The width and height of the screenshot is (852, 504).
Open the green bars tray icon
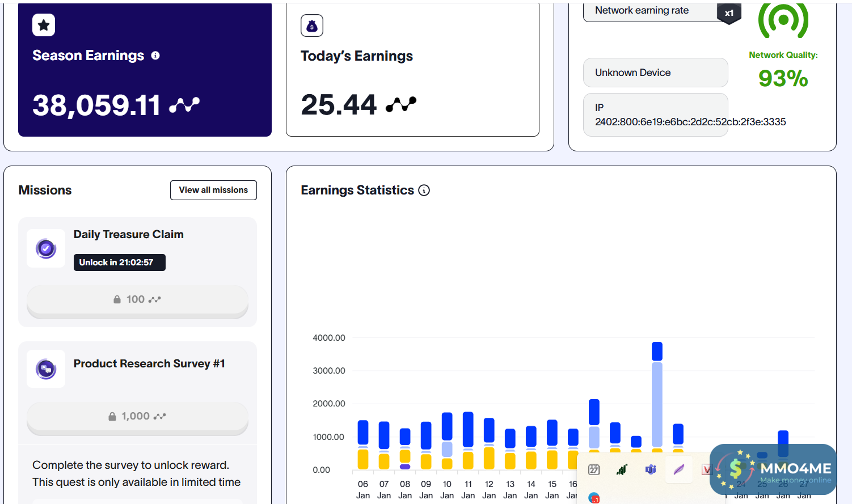click(x=622, y=469)
